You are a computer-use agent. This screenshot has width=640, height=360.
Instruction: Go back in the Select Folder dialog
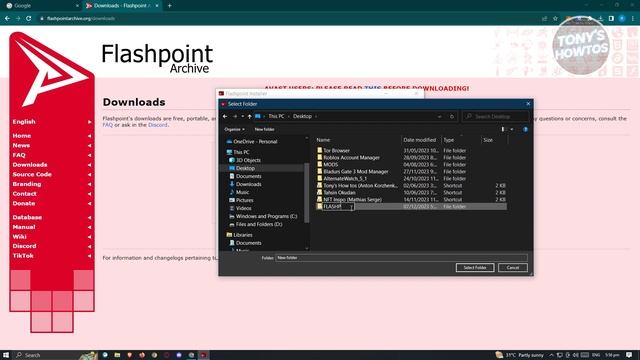(x=225, y=116)
